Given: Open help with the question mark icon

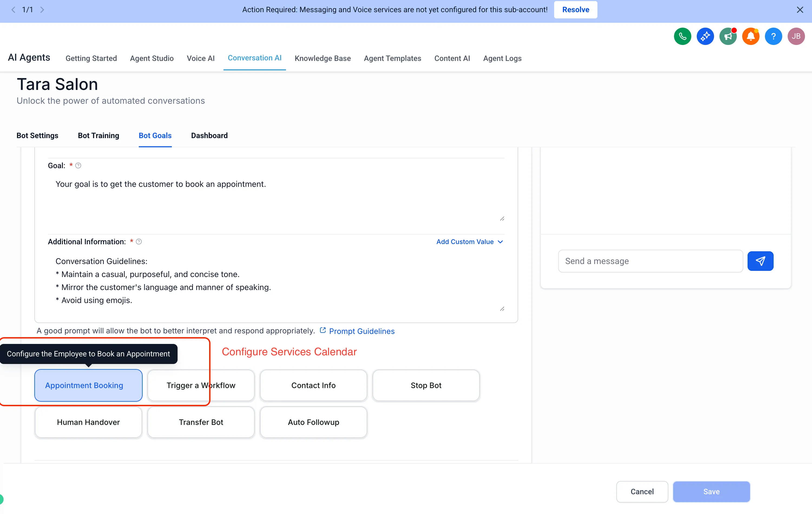Looking at the screenshot, I should [774, 36].
